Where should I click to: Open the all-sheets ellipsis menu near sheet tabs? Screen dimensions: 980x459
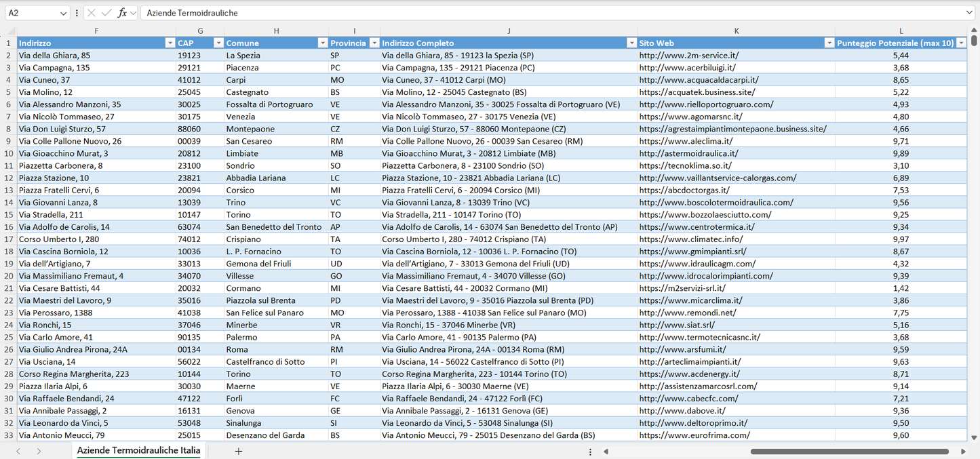click(x=589, y=450)
